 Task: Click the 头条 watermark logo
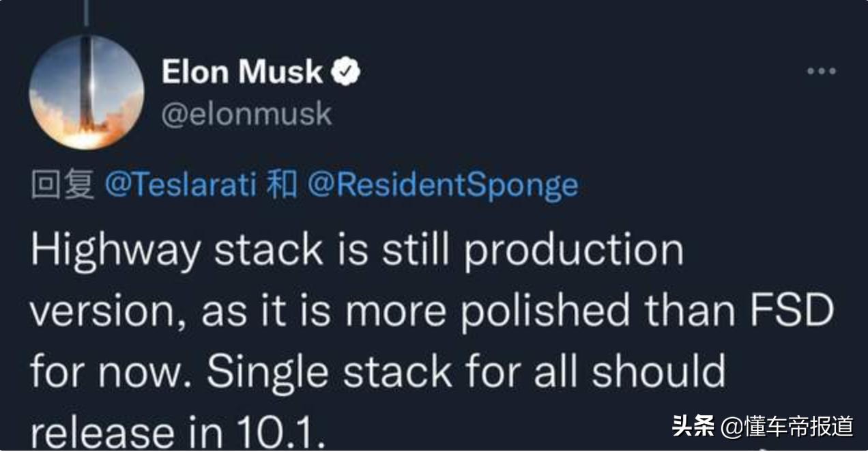point(693,427)
